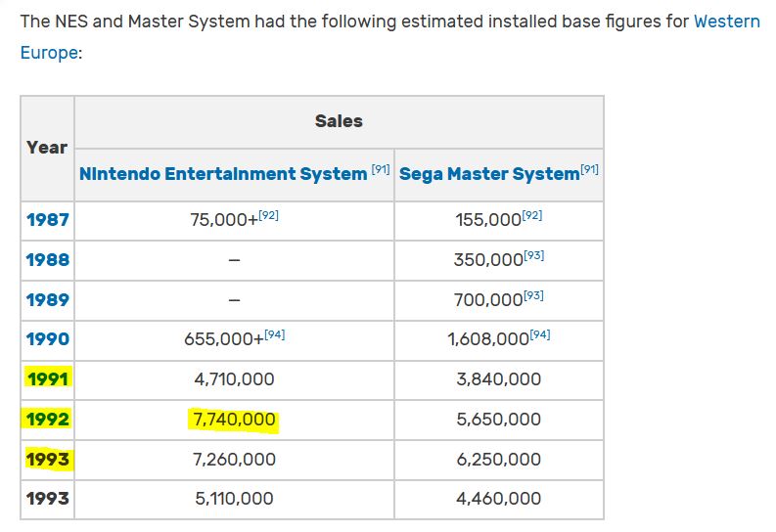Click the highlighted 1993 year cell

coord(48,460)
